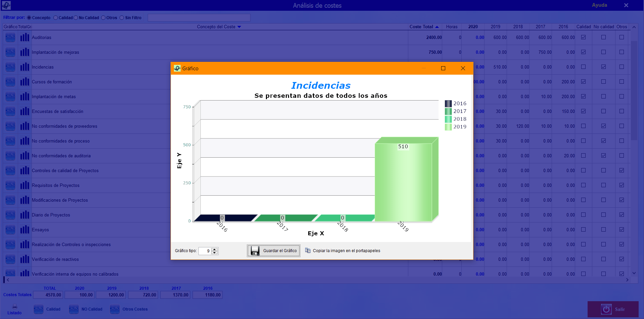Click the Listado printer icon
Viewport: 644px width, 319px height.
pos(15,306)
